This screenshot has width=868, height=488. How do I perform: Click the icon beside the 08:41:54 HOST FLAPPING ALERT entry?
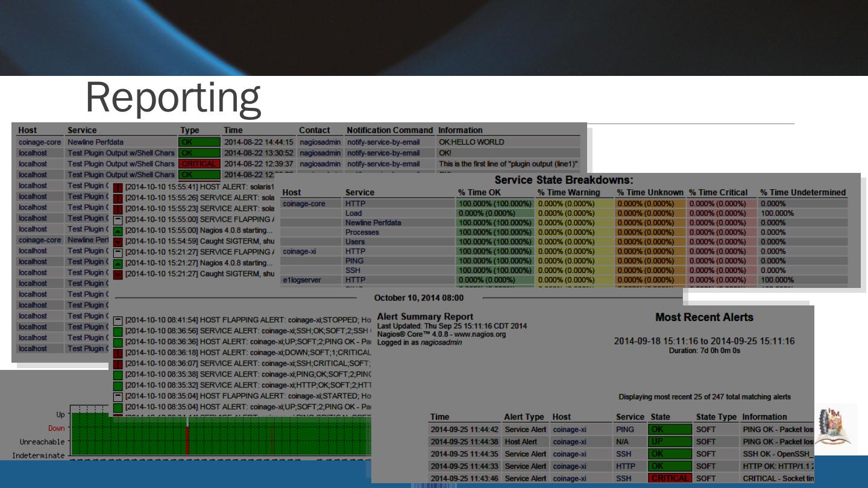(118, 321)
